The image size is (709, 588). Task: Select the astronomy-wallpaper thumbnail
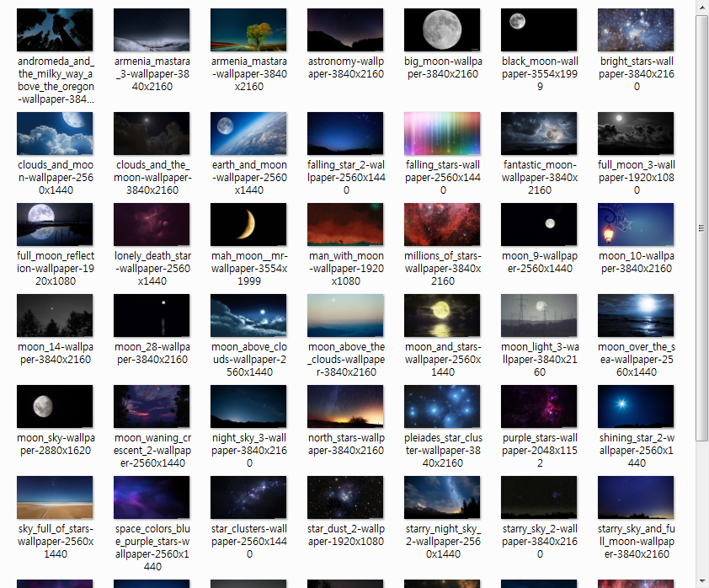coord(345,29)
